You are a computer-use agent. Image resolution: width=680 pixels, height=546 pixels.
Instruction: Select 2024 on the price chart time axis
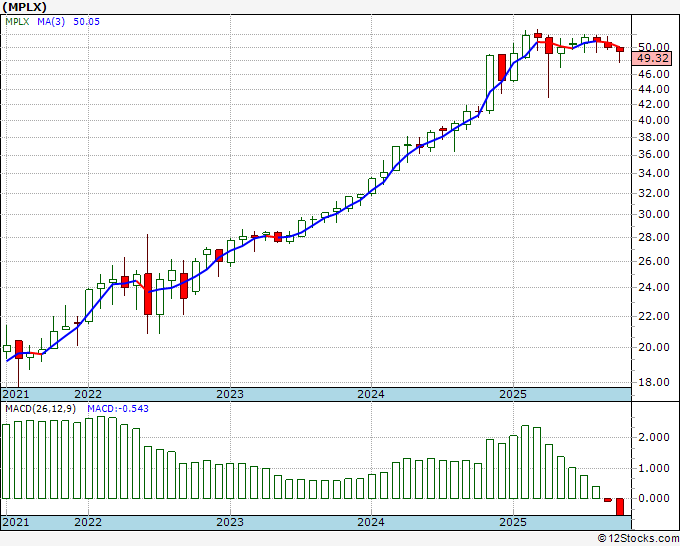coord(371,394)
